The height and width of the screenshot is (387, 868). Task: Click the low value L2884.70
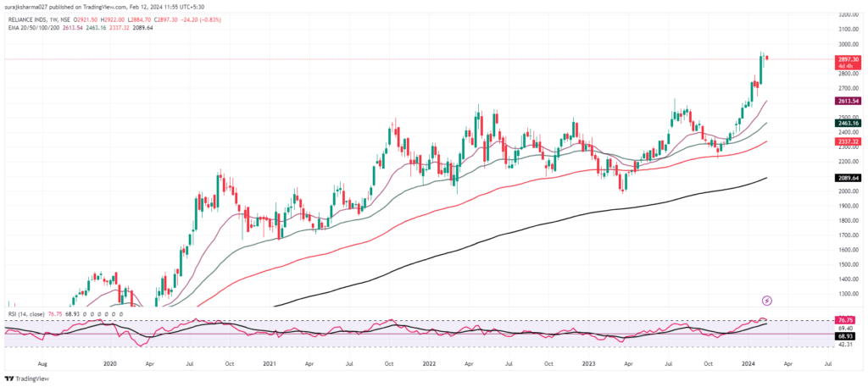pos(138,19)
